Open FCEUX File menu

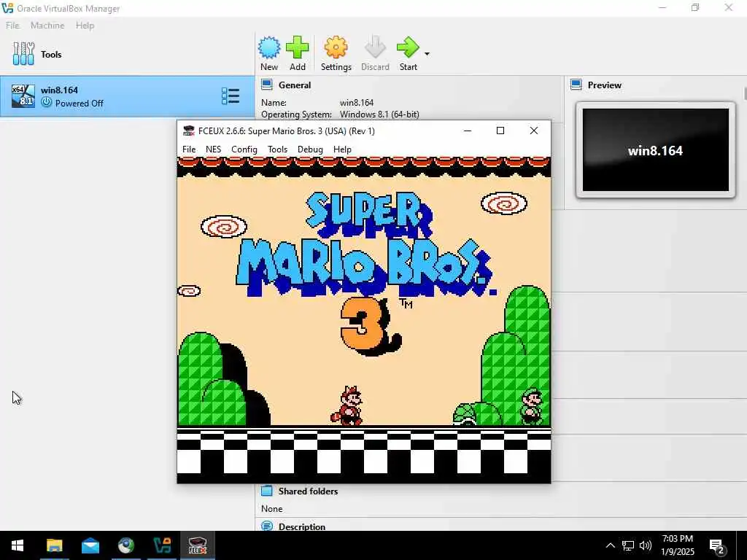(189, 149)
